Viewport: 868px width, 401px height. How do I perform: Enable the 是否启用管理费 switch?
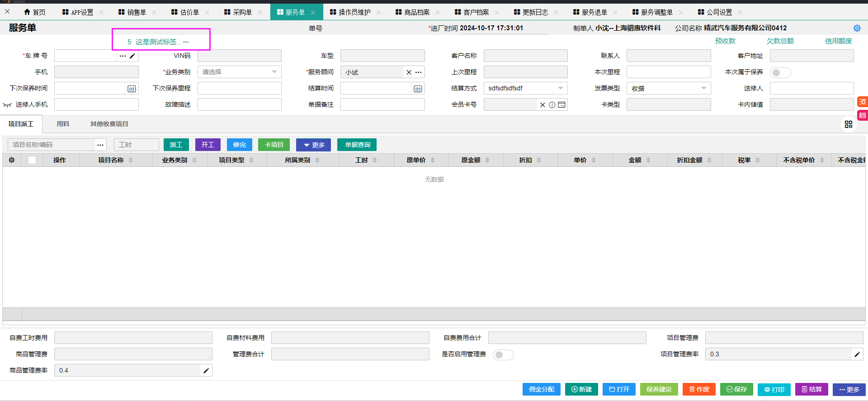click(x=503, y=354)
